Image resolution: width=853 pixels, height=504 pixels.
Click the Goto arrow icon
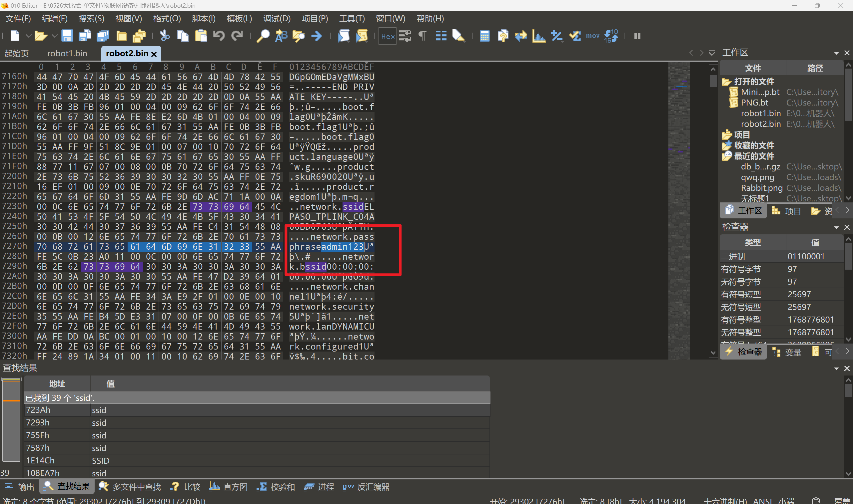pyautogui.click(x=317, y=36)
